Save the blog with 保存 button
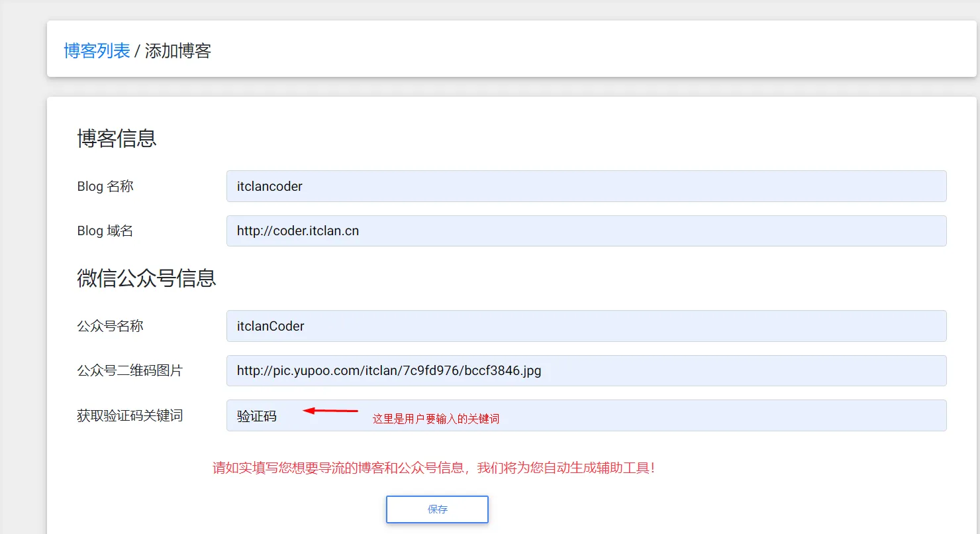This screenshot has width=980, height=534. pos(437,509)
